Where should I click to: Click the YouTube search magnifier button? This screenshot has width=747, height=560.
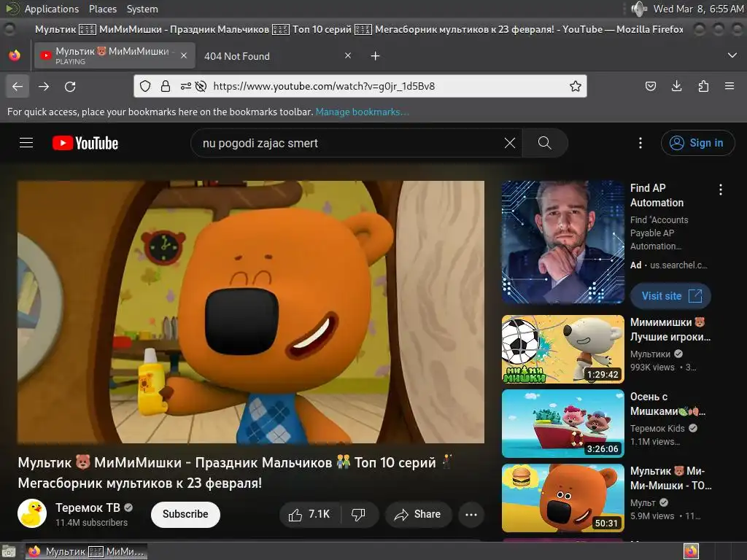coord(544,143)
